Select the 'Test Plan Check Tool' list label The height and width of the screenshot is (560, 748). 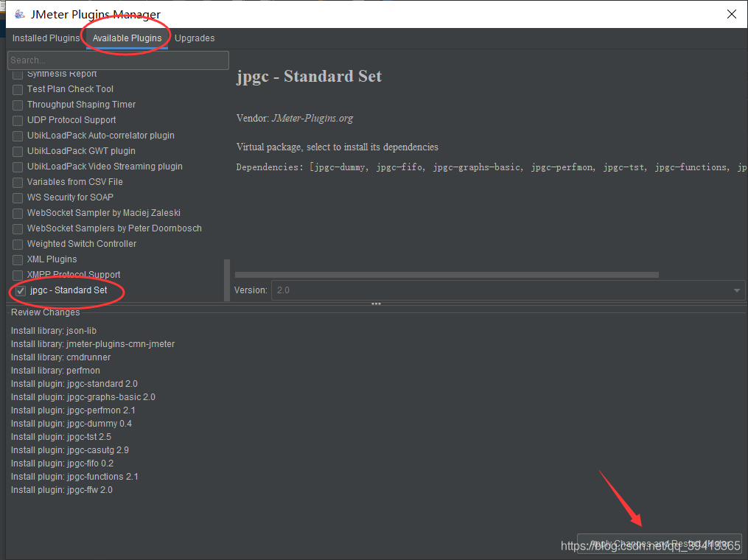point(70,88)
